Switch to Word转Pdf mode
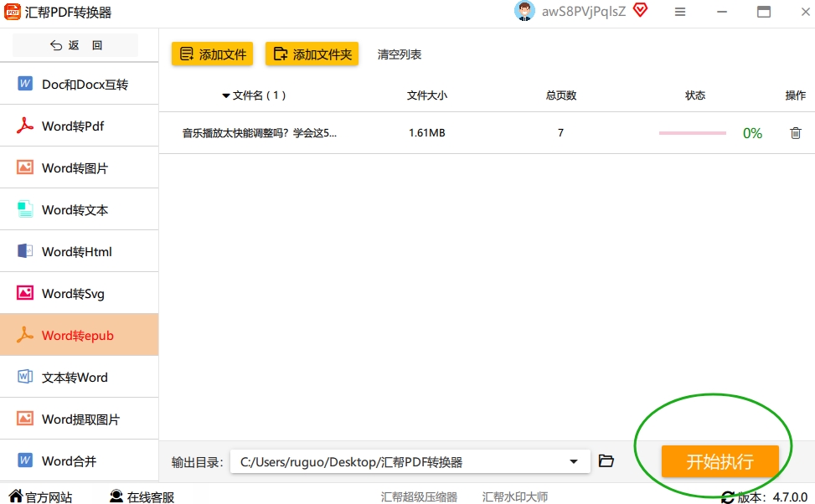 pos(79,126)
